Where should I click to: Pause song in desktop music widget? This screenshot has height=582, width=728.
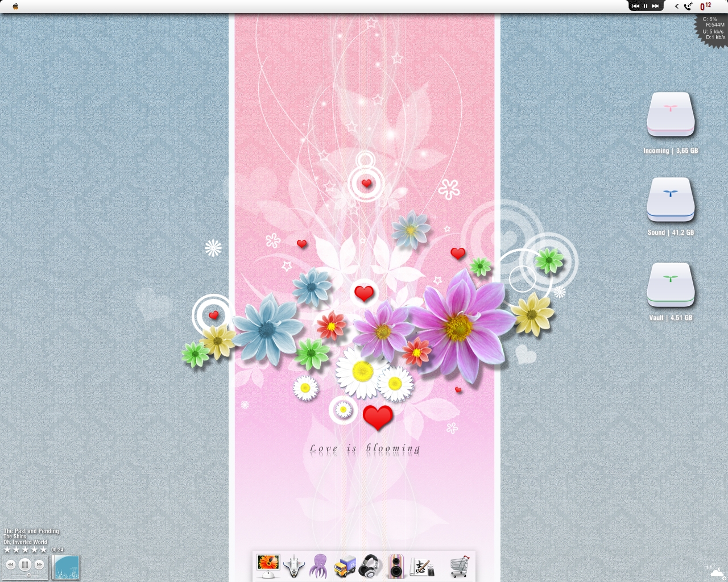coord(24,564)
